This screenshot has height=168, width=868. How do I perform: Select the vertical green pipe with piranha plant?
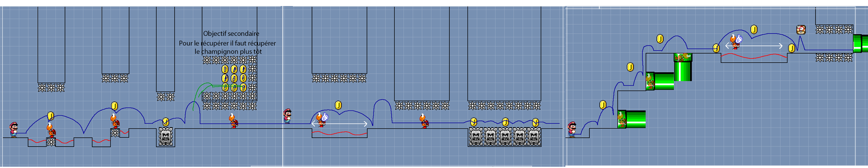click(x=683, y=67)
